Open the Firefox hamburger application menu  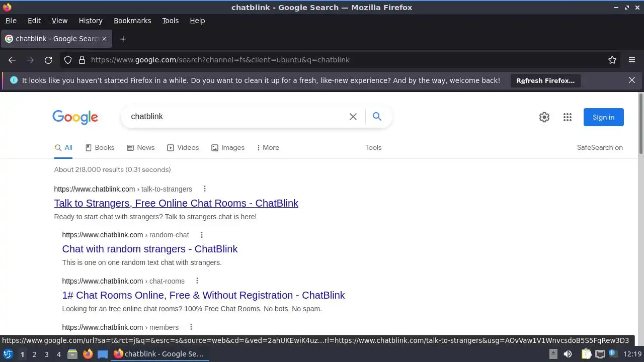pyautogui.click(x=632, y=60)
